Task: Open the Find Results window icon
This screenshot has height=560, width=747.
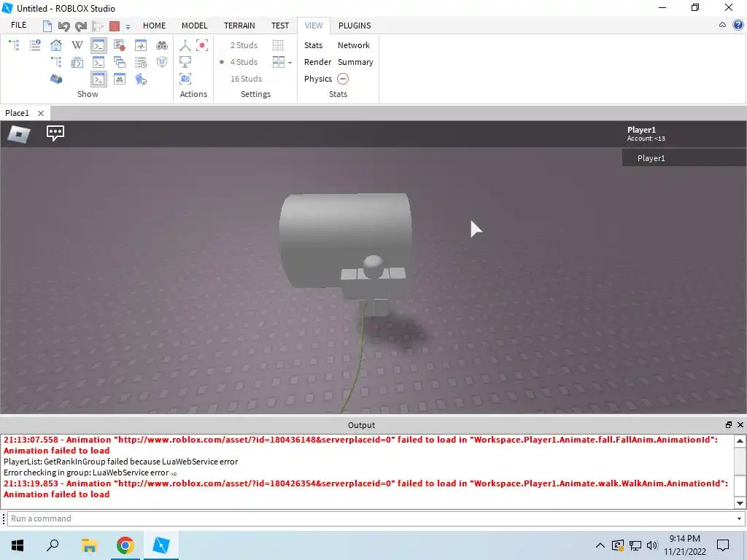Action: [120, 79]
